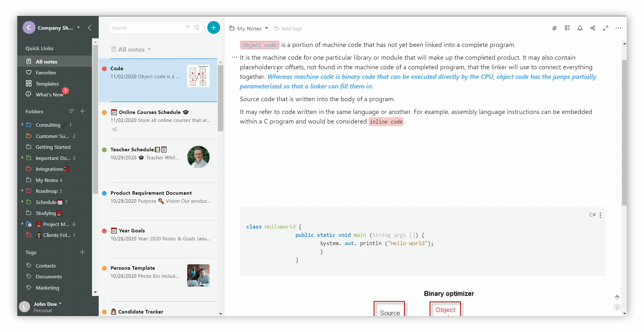
Task: Jump to top with the up arrow icon
Action: pyautogui.click(x=617, y=298)
